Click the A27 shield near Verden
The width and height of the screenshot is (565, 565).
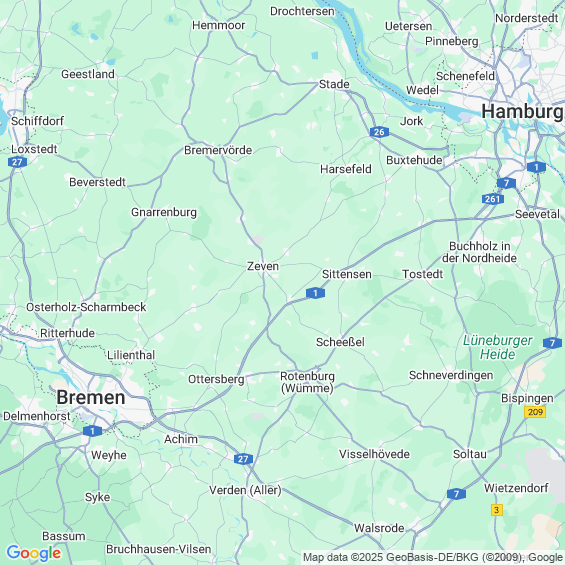pyautogui.click(x=243, y=459)
